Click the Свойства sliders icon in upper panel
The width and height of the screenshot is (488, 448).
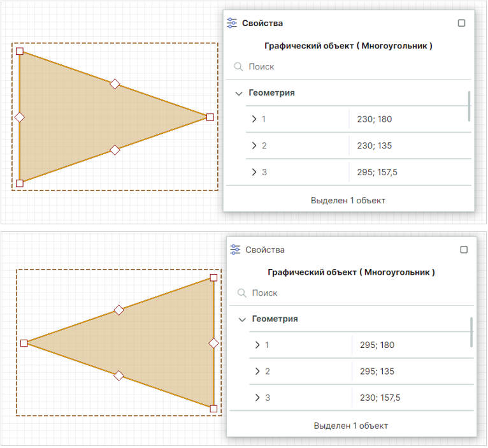(233, 23)
